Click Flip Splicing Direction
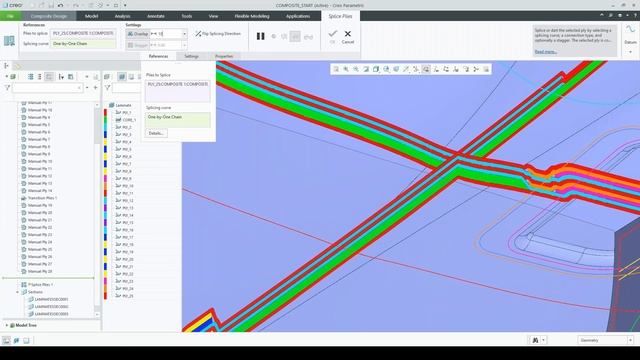 click(x=218, y=33)
